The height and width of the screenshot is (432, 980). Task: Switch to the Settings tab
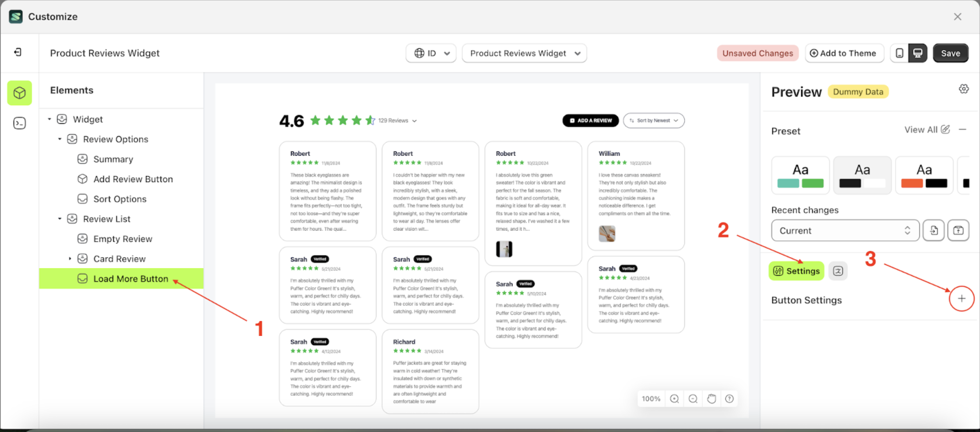click(796, 270)
